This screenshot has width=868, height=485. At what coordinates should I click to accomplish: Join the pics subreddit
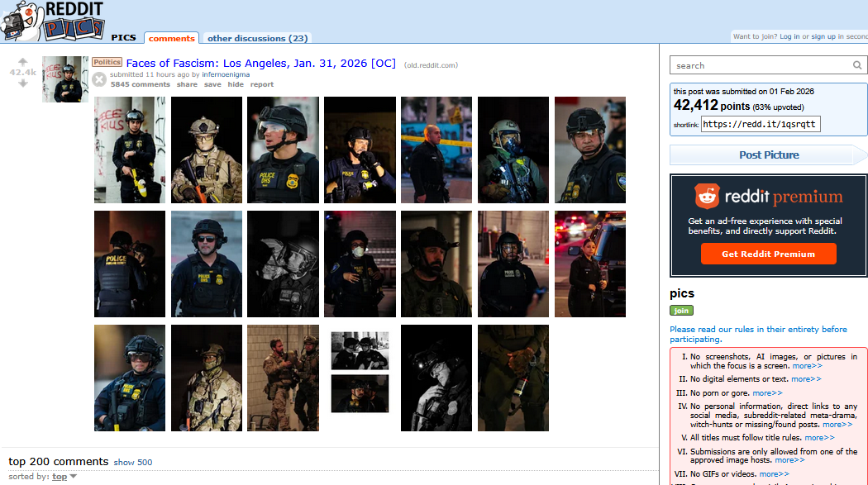[x=681, y=311]
